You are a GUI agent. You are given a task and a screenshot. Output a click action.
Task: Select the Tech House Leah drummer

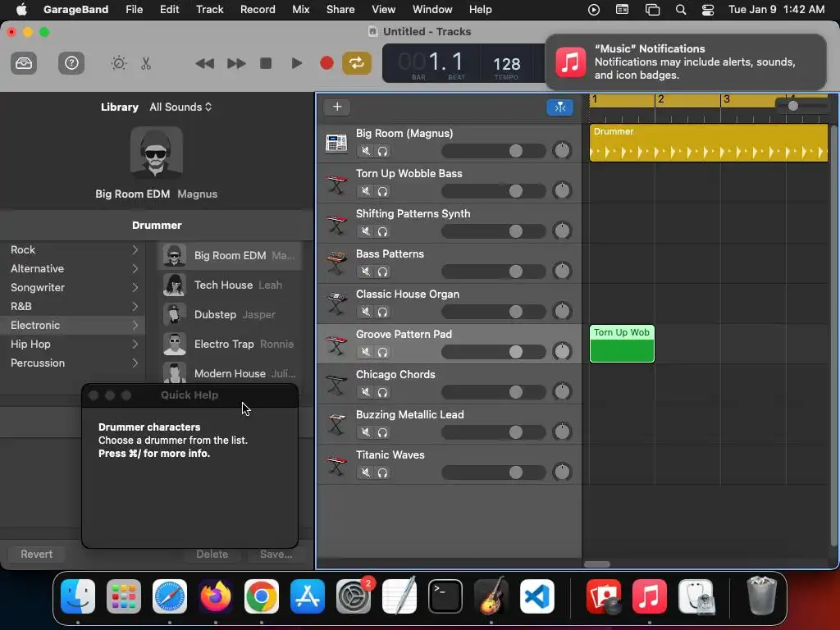[x=231, y=285]
